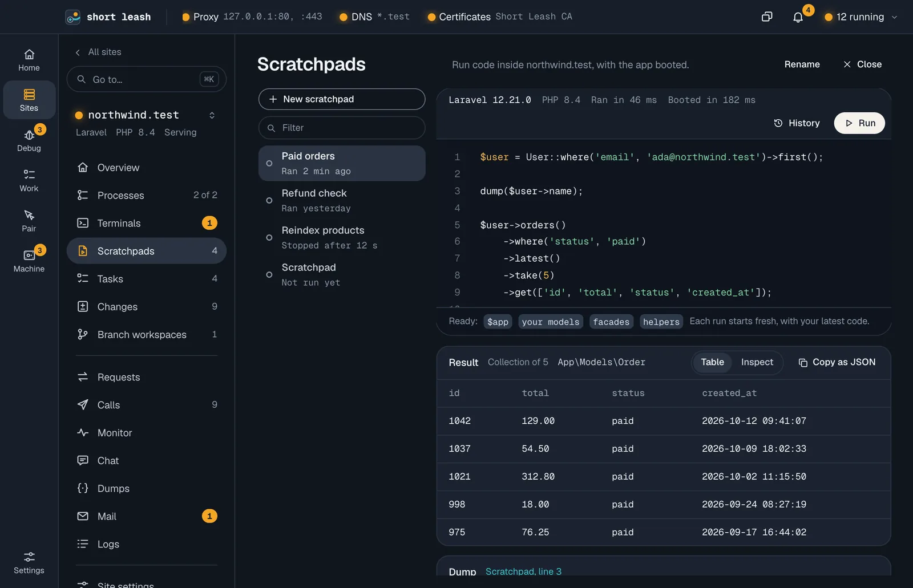Open the Requests page
This screenshot has width=913, height=588.
pyautogui.click(x=147, y=377)
